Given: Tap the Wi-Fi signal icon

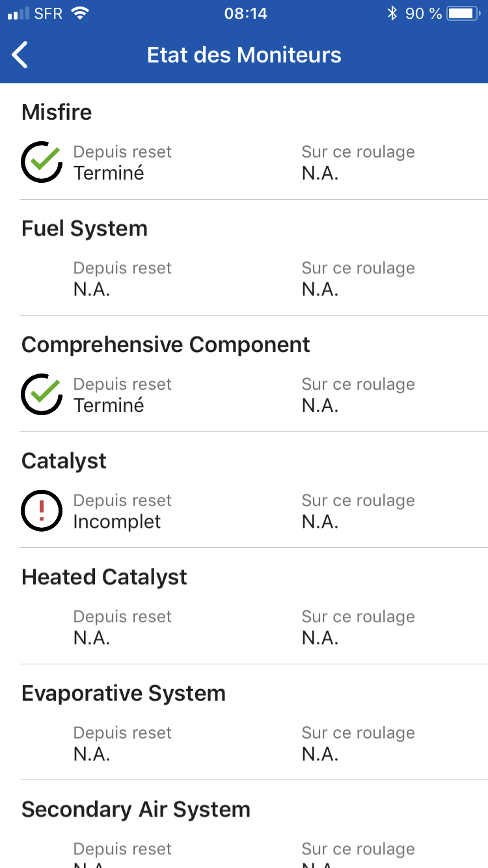Looking at the screenshot, I should point(80,14).
